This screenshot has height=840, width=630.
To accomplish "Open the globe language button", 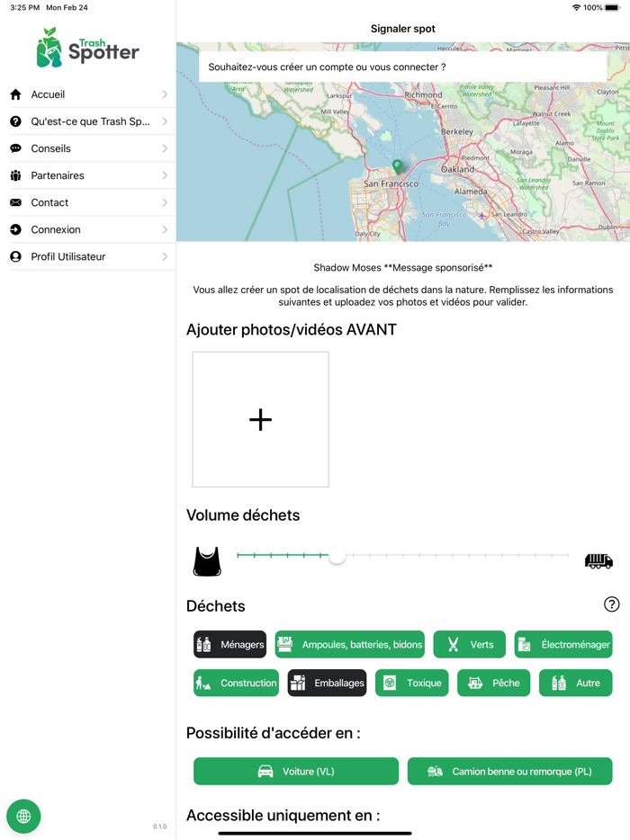I will [23, 817].
